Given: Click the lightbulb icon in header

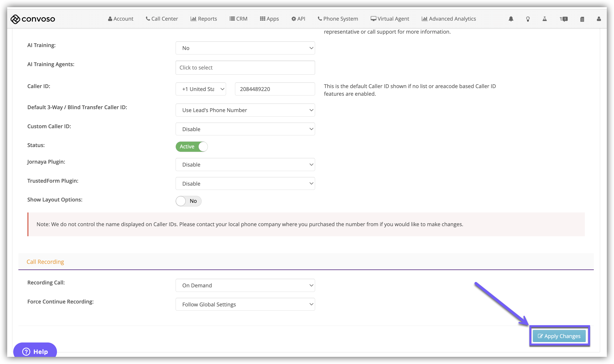Looking at the screenshot, I should tap(528, 19).
